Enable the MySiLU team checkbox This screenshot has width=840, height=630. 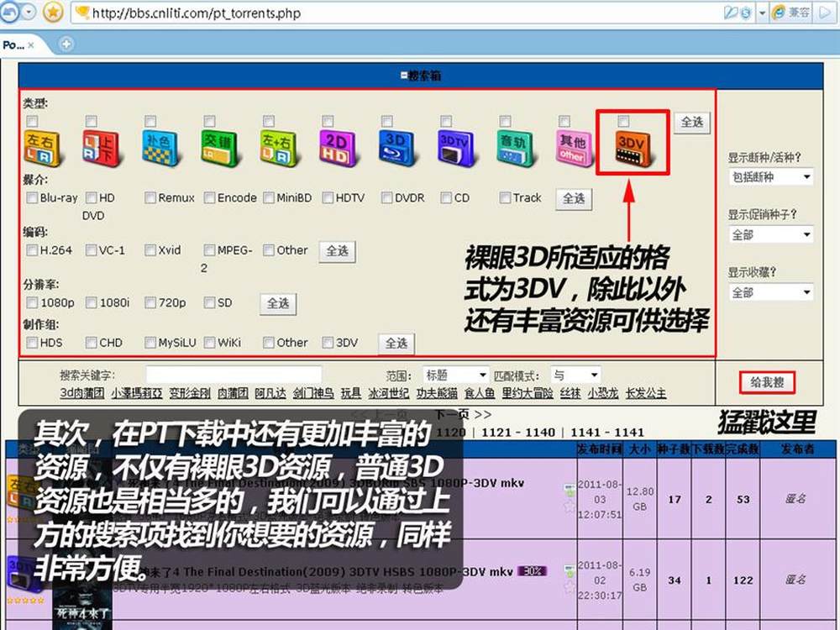click(x=150, y=343)
